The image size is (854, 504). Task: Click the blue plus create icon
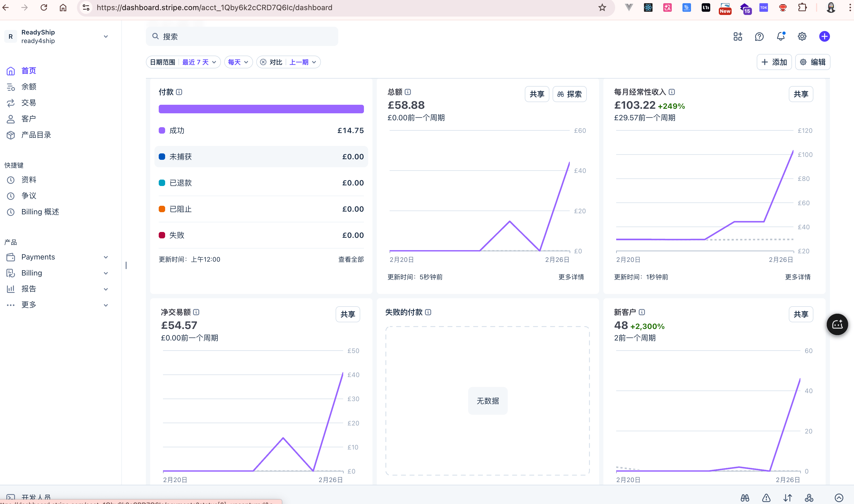tap(824, 36)
